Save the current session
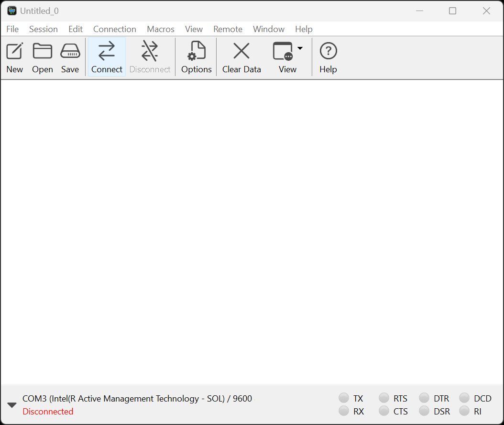504x425 pixels. 70,57
